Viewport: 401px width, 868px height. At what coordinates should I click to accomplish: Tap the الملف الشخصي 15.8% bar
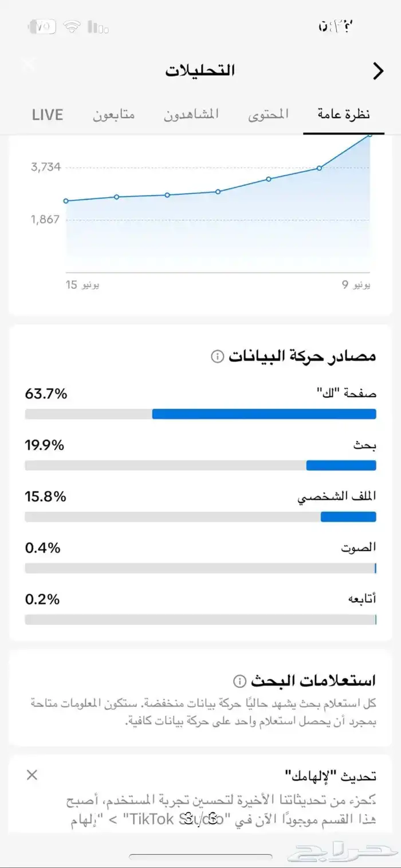click(x=200, y=517)
